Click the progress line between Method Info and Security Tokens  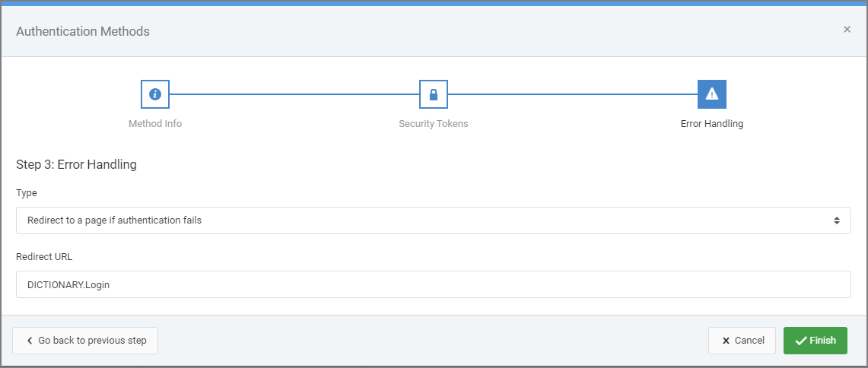click(294, 94)
